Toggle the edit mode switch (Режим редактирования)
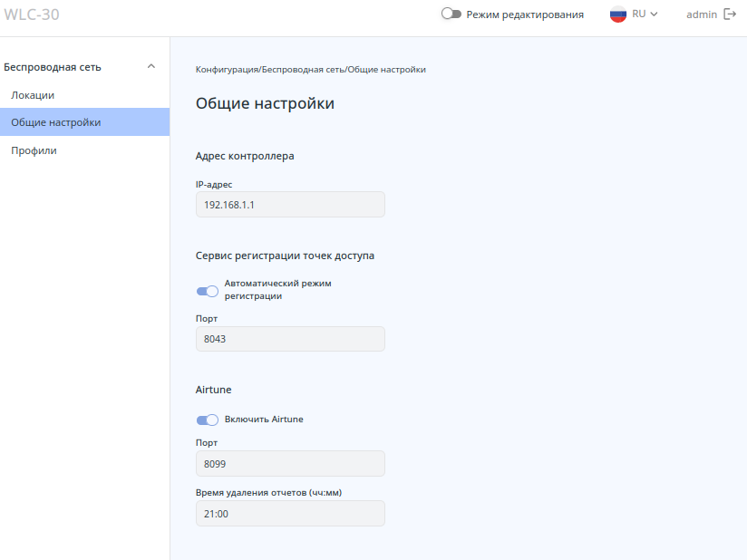The width and height of the screenshot is (747, 560). [x=451, y=14]
